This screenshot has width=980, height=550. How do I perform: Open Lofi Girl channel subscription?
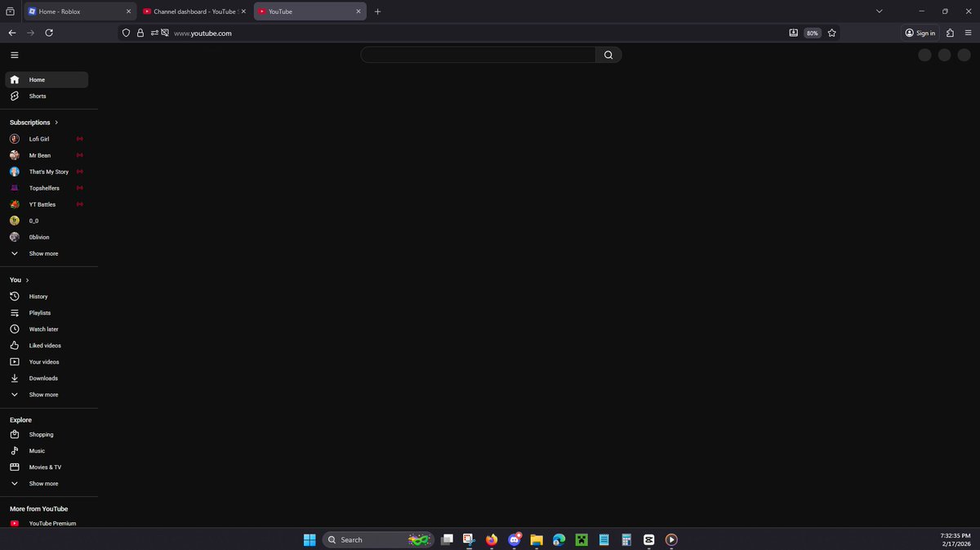47,139
